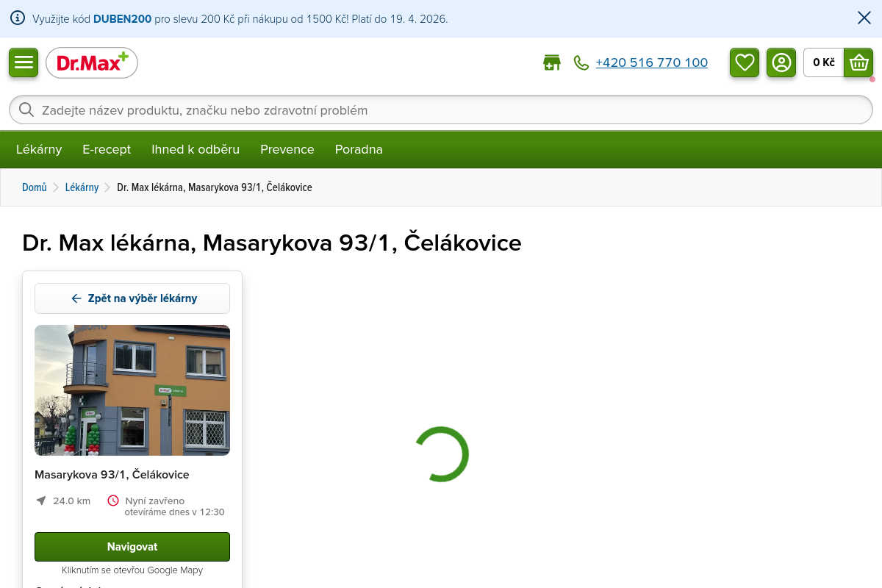
Task: Open the Prevence menu item
Action: pos(287,149)
